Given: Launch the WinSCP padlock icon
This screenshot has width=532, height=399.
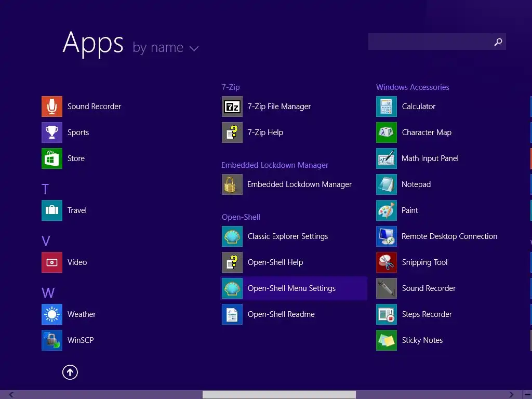Looking at the screenshot, I should (x=52, y=340).
